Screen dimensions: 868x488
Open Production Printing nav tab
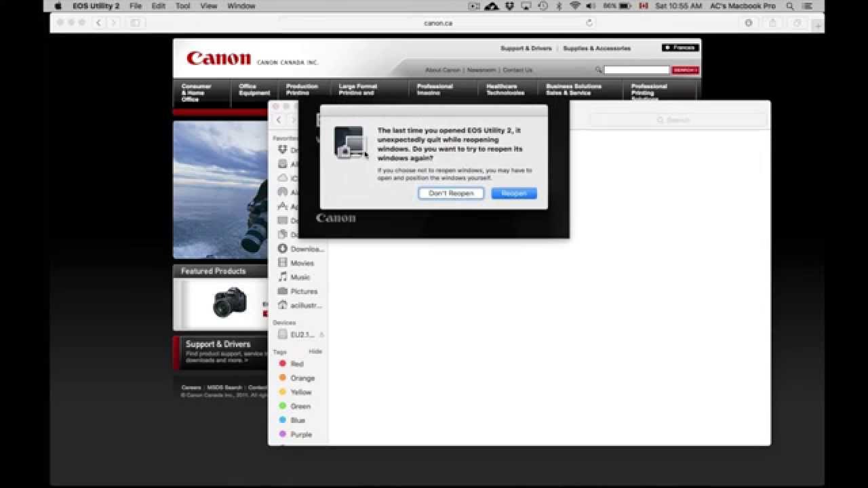302,89
